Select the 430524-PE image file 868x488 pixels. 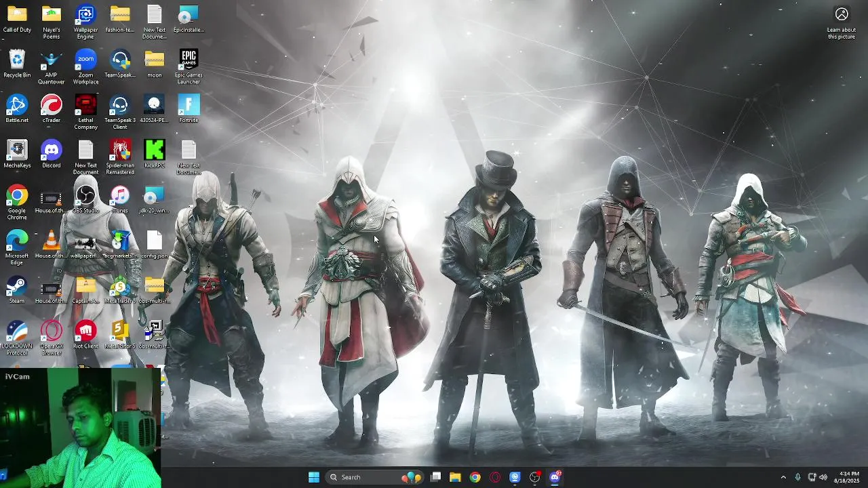point(155,109)
